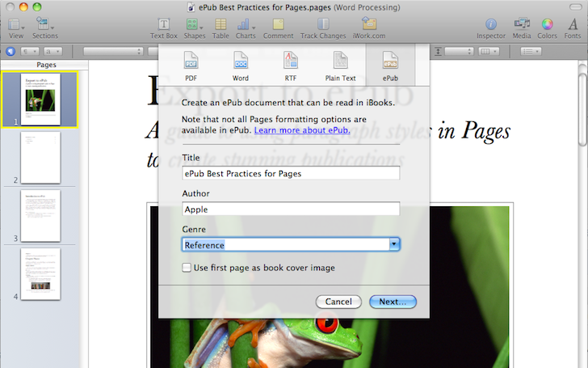Select RTF export format
The width and height of the screenshot is (588, 368).
pos(291,66)
